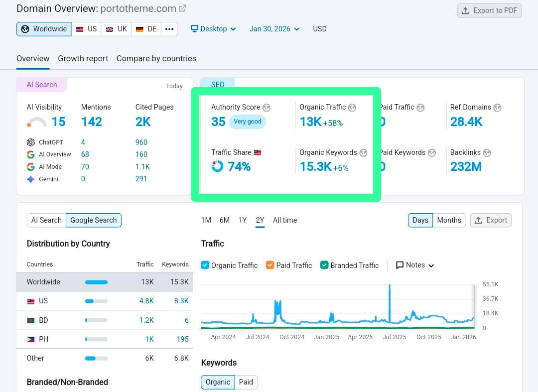Screen dimensions: 538x392
Task: Click the Worldwide globe icon
Action: click(x=25, y=29)
